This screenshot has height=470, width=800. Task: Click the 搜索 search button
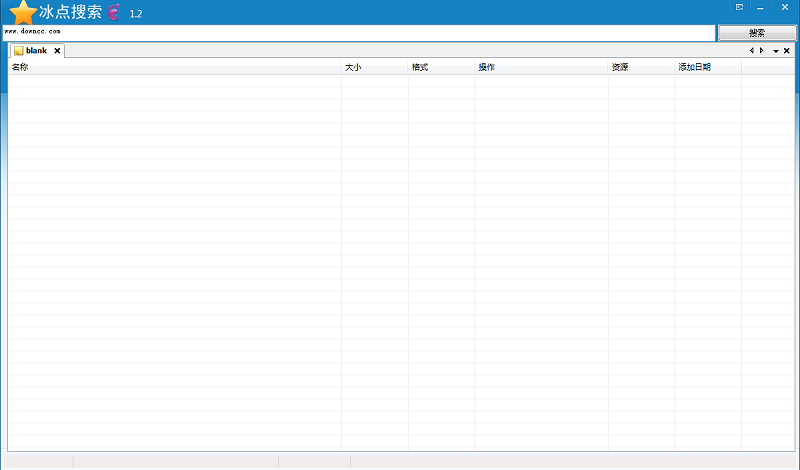(x=757, y=33)
